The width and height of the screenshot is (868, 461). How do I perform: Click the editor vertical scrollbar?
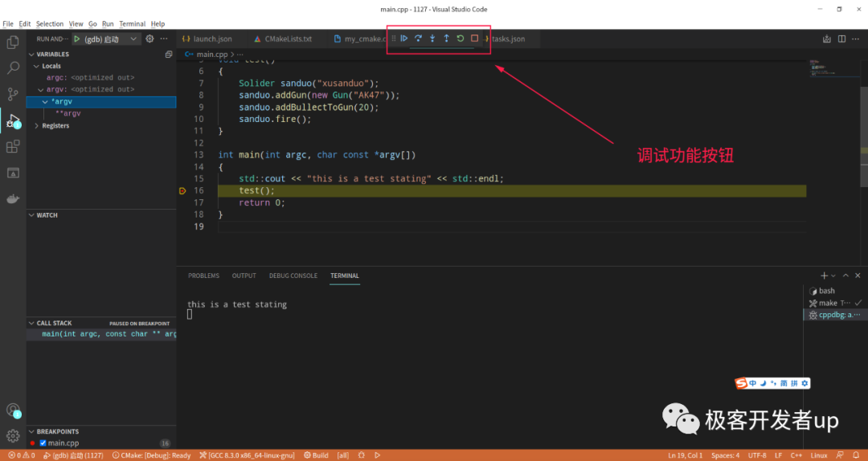864,138
